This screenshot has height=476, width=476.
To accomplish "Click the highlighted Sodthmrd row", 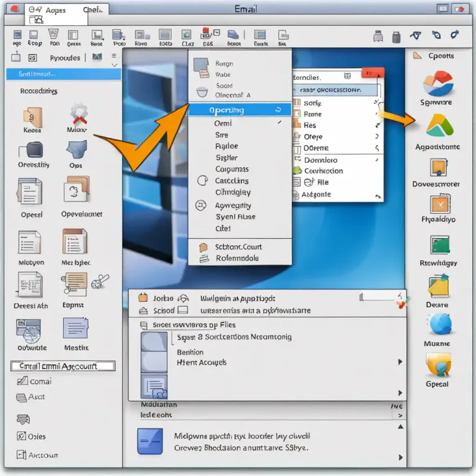I will [63, 74].
